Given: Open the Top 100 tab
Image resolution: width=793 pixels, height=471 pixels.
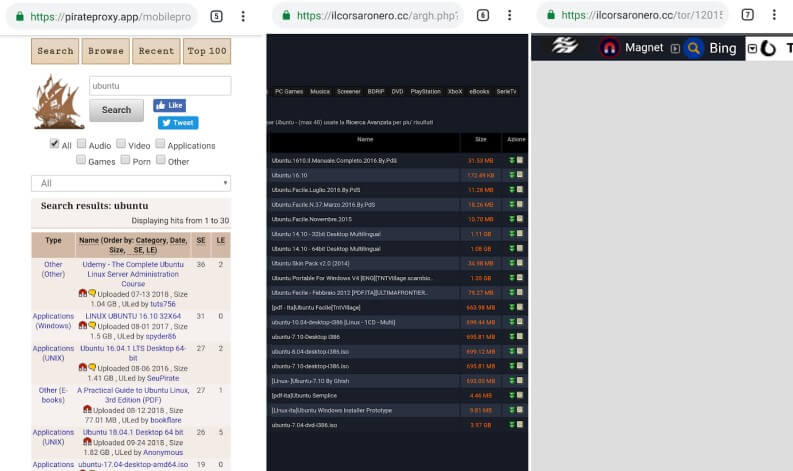Looking at the screenshot, I should click(x=207, y=51).
